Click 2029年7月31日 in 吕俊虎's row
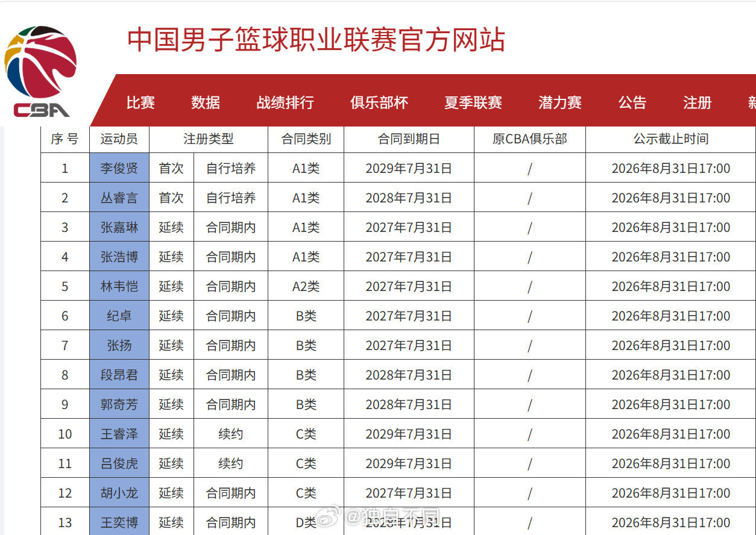756x535 pixels. (409, 463)
